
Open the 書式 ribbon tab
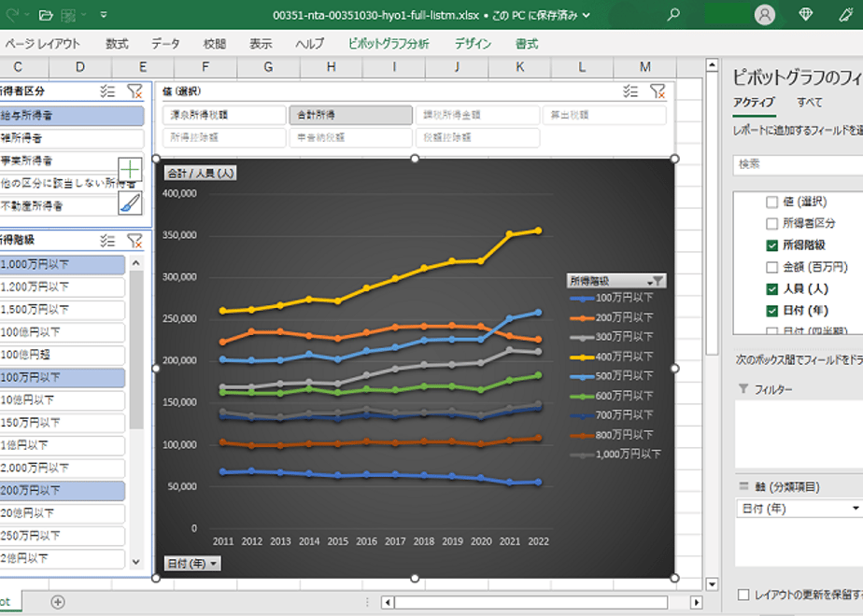point(527,44)
